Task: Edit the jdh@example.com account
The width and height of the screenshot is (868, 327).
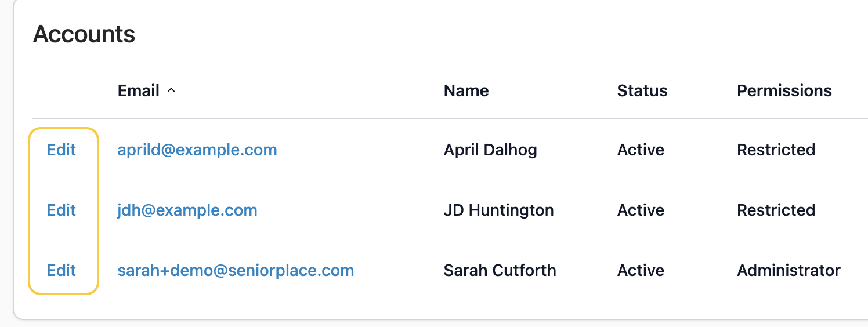Action: click(62, 210)
